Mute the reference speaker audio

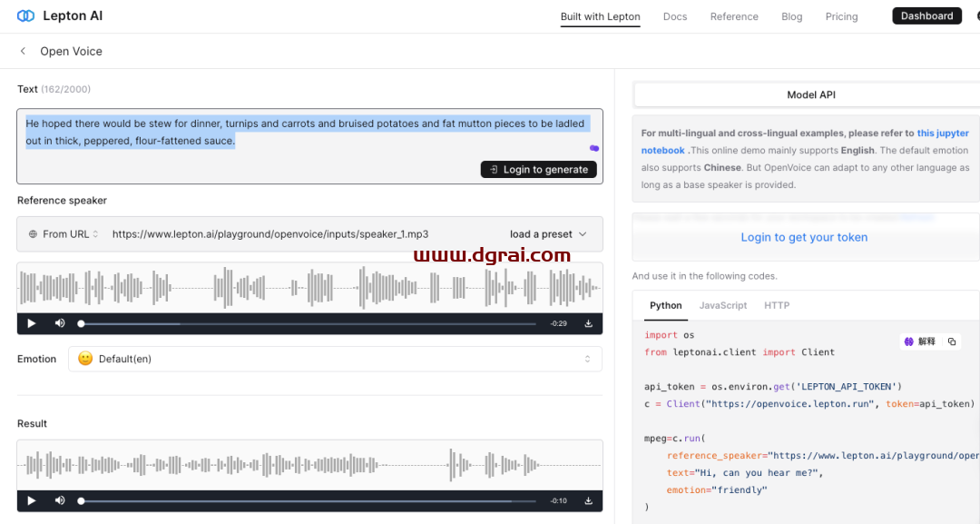point(60,323)
